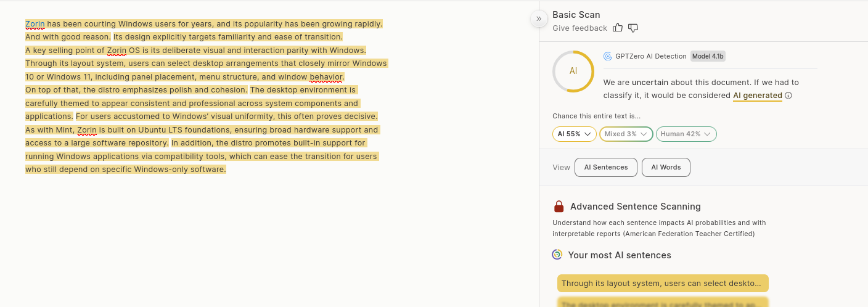The width and height of the screenshot is (868, 307).
Task: Click the icon beside Your most AI sentences
Action: pos(557,255)
